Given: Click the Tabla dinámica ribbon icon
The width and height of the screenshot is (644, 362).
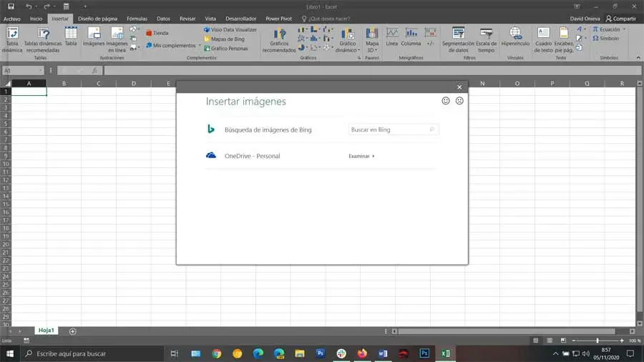Looking at the screenshot, I should 12,39.
